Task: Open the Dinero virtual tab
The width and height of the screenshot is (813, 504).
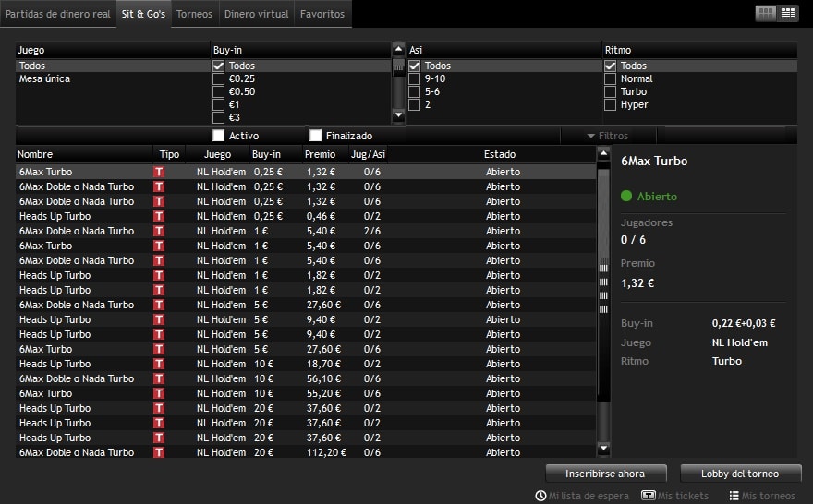Action: pos(257,14)
